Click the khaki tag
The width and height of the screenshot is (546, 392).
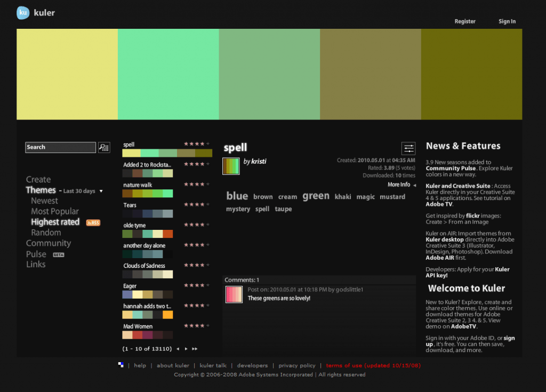click(x=343, y=197)
